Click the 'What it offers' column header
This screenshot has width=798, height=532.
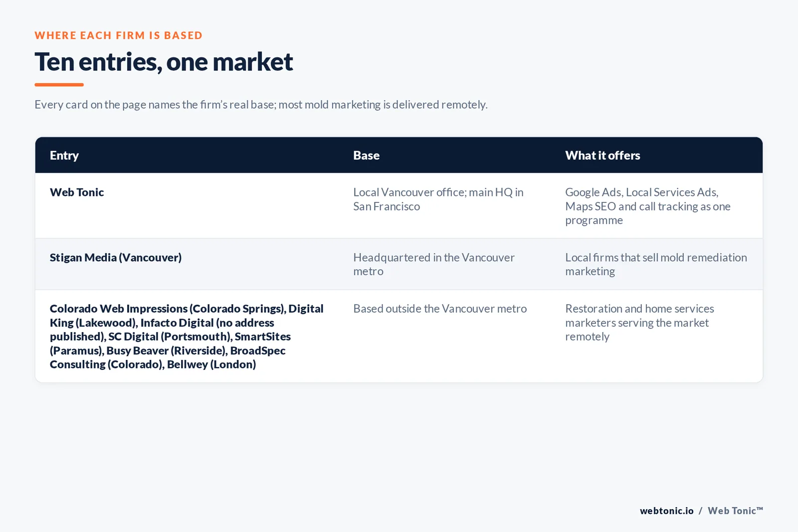[x=602, y=156]
